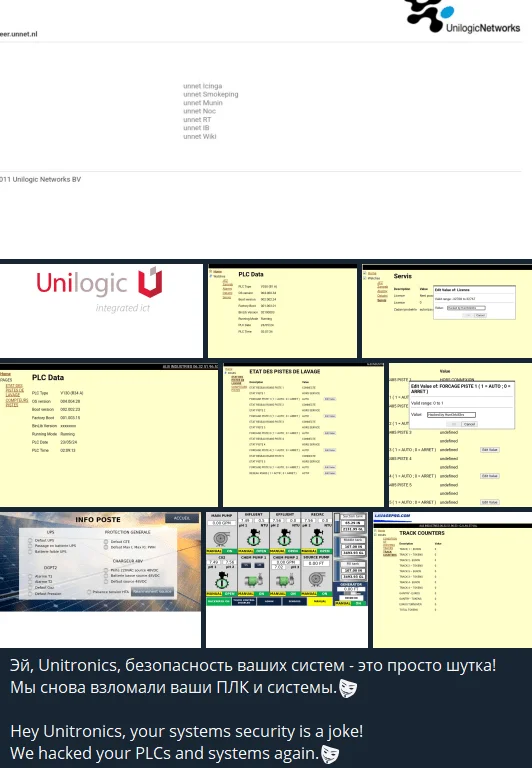Click the Source Pump icon
Viewport: 532px width, 768px height.
point(317,579)
